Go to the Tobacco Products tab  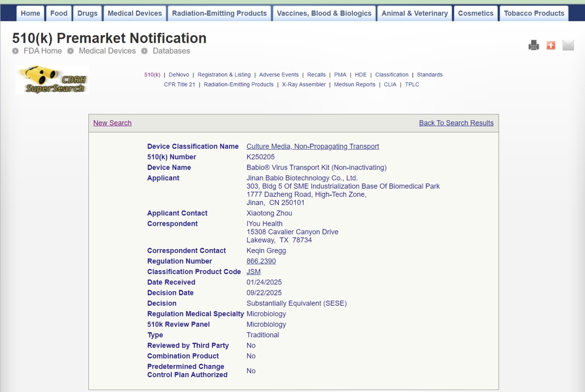(x=534, y=13)
